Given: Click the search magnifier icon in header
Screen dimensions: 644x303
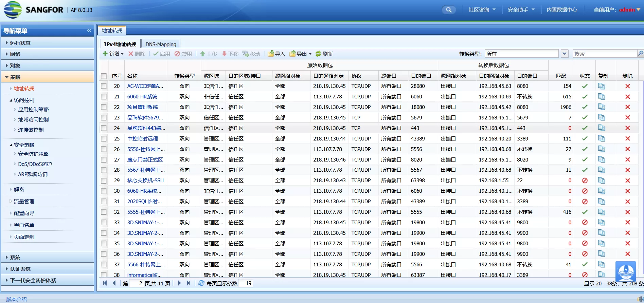Looking at the screenshot, I should tap(449, 10).
